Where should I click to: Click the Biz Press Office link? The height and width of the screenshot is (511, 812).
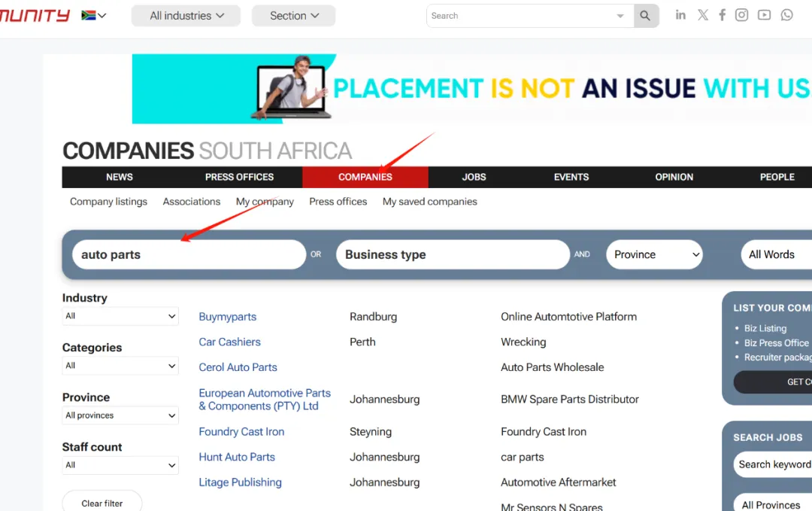776,342
